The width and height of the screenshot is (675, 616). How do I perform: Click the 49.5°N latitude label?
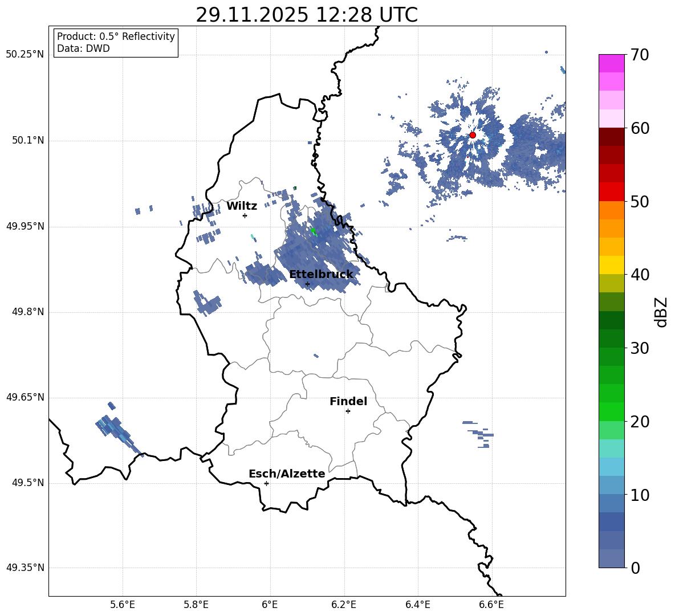pyautogui.click(x=28, y=483)
